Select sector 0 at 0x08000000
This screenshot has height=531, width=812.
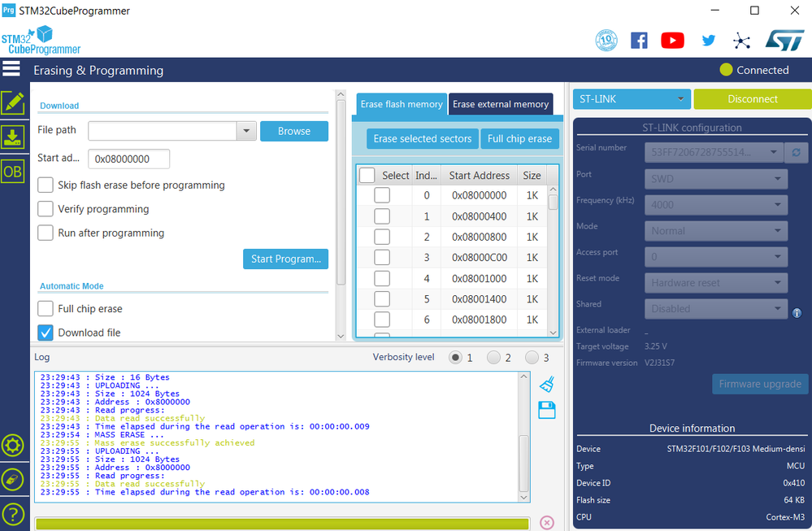pos(382,195)
